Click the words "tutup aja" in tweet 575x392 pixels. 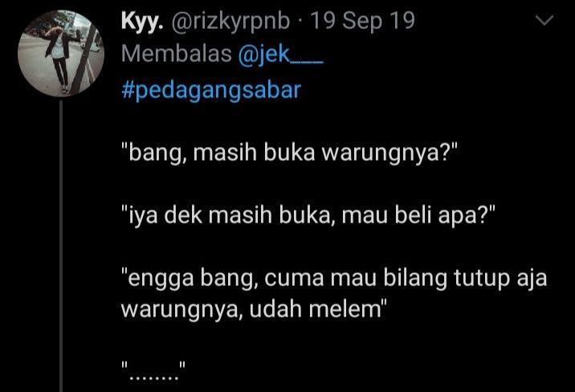pyautogui.click(x=500, y=278)
